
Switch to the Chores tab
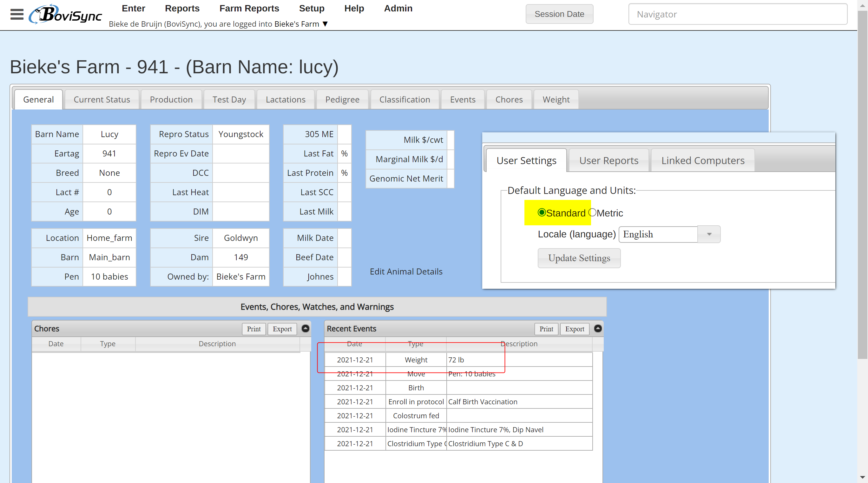pyautogui.click(x=509, y=99)
